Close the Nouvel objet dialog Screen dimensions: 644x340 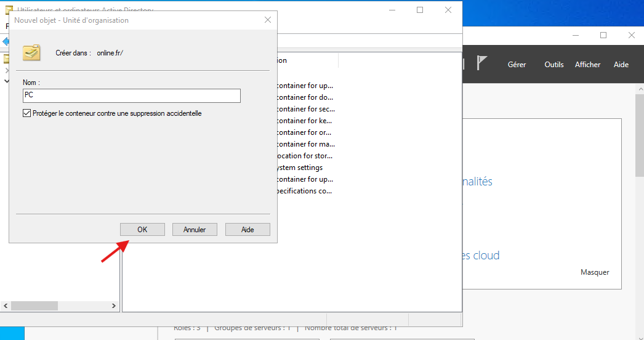coord(268,20)
